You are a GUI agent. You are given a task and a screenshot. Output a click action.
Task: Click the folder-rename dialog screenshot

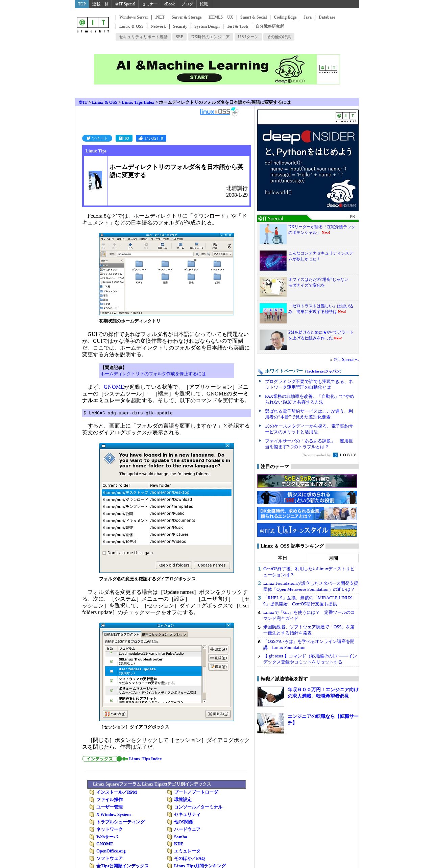pos(167,508)
